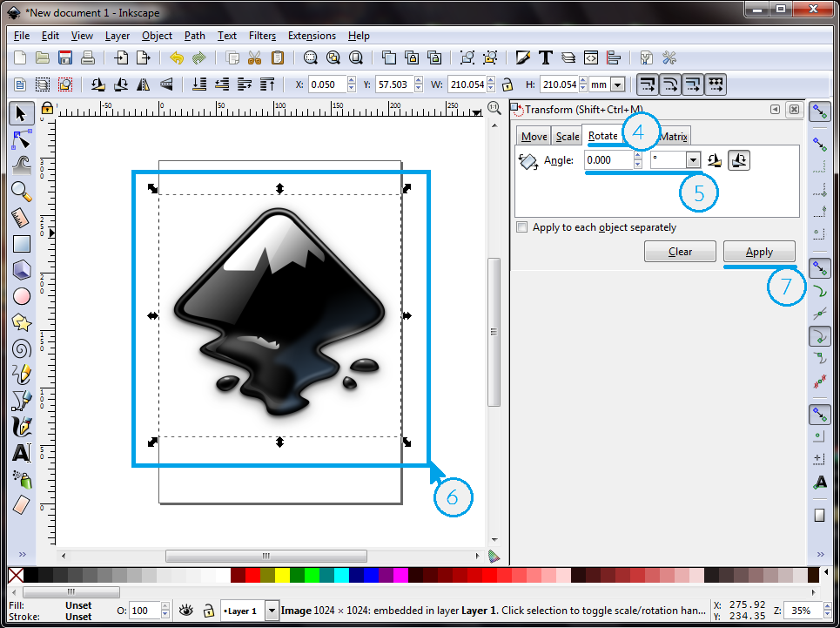Viewport: 840px width, 628px height.
Task: Pick the yellow palette swatch
Action: pos(282,576)
